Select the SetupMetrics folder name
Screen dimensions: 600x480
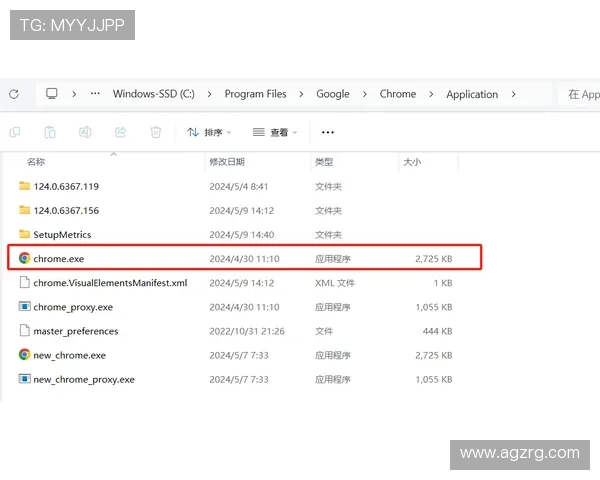[62, 235]
